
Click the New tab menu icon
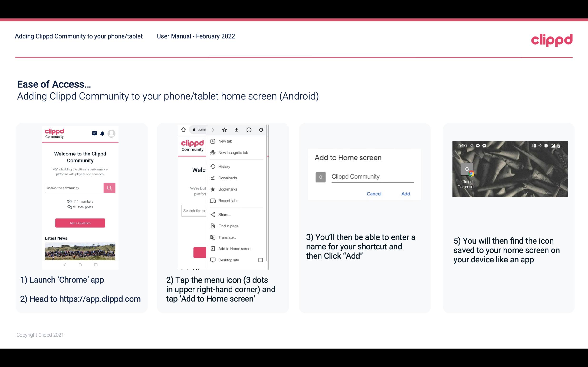212,141
